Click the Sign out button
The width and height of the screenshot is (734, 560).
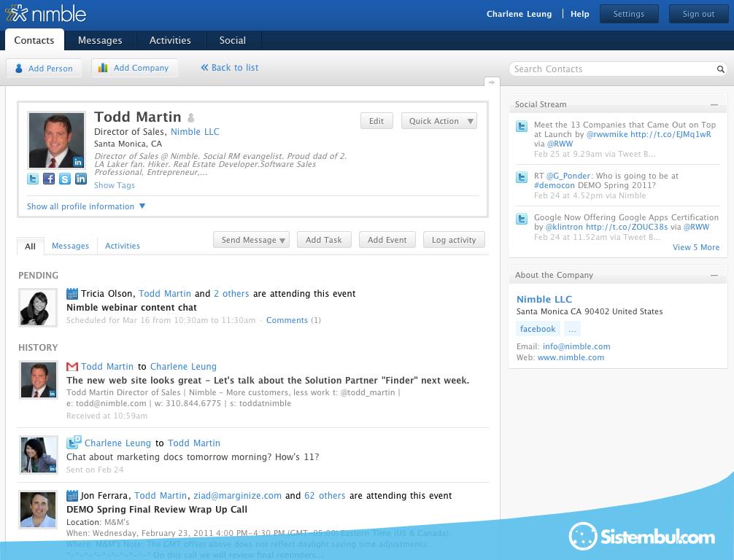[698, 14]
